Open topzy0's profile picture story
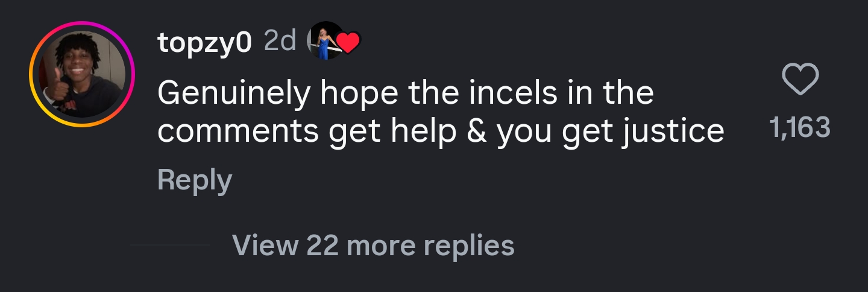 coord(82,74)
